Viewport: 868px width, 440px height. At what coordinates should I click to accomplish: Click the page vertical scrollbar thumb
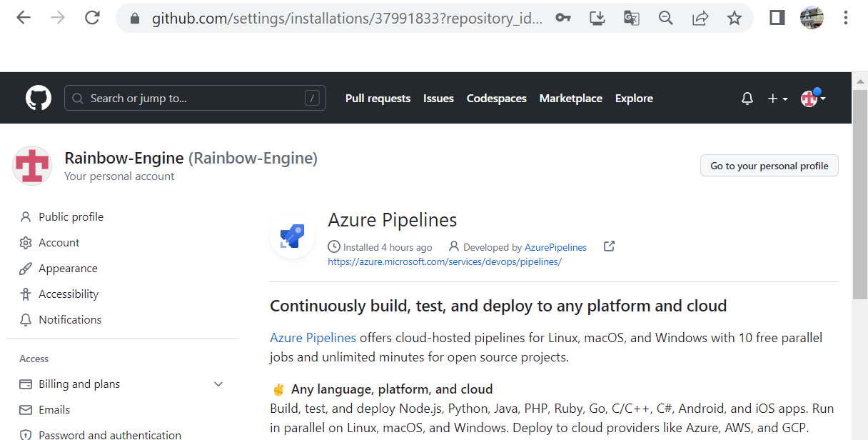coord(860,194)
